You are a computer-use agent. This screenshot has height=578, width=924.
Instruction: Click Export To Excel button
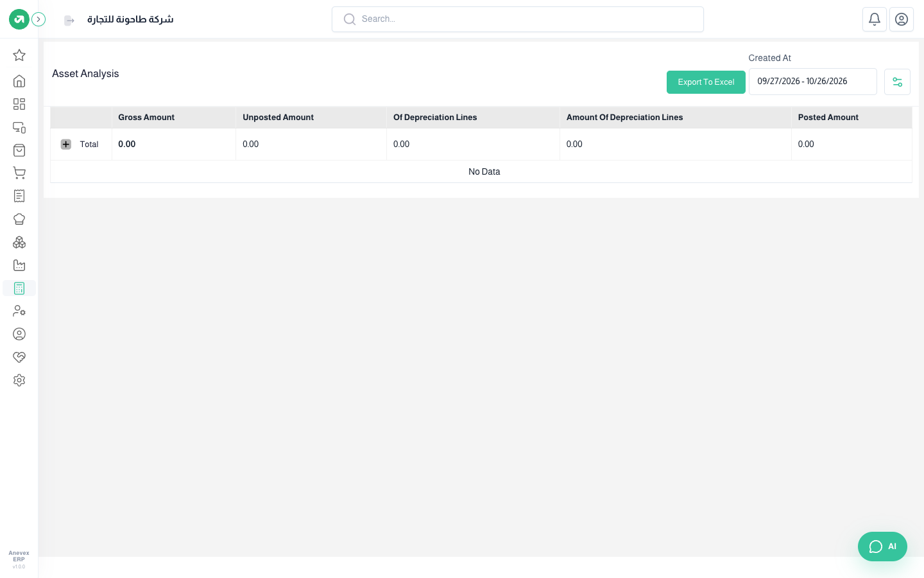(x=706, y=82)
